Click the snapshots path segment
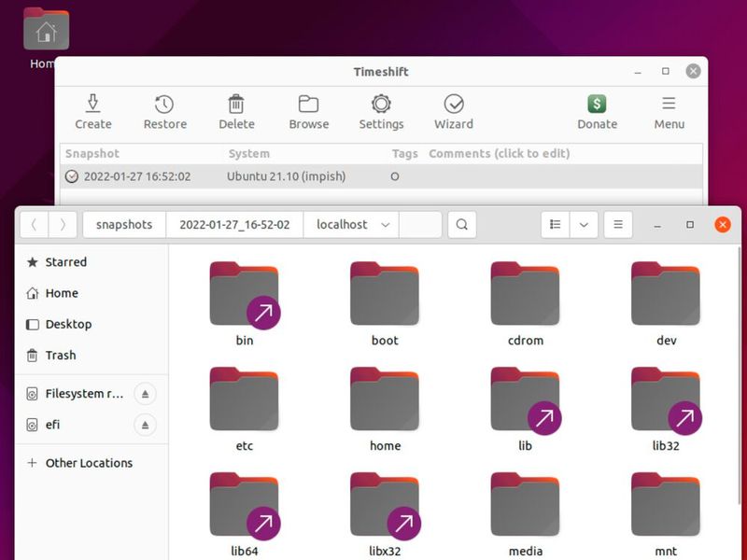747x560 pixels. [124, 224]
